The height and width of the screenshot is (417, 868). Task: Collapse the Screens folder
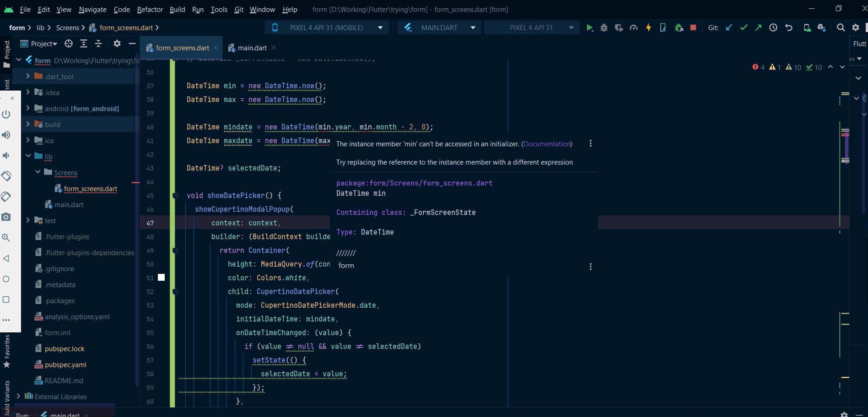(38, 172)
